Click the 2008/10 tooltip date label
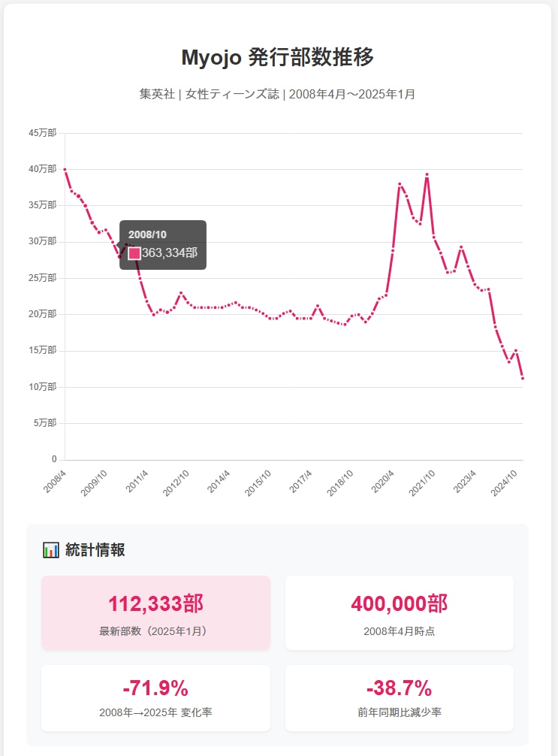The height and width of the screenshot is (756, 558). pyautogui.click(x=147, y=235)
